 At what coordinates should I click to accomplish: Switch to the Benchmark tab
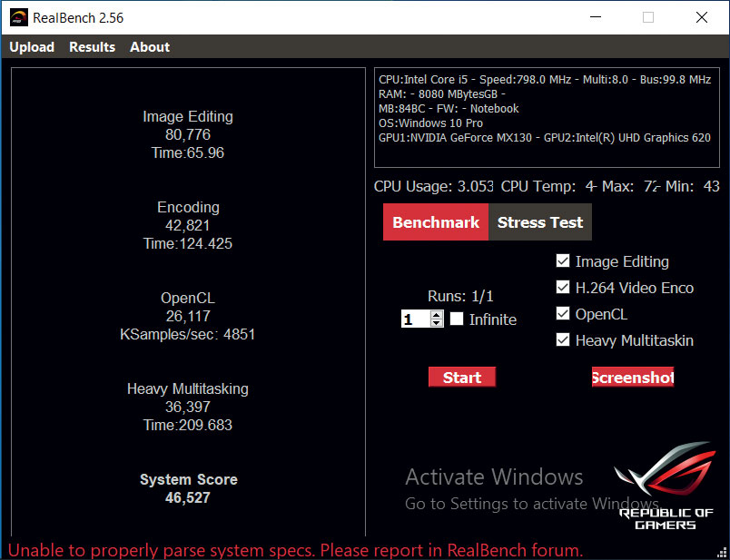pyautogui.click(x=436, y=222)
